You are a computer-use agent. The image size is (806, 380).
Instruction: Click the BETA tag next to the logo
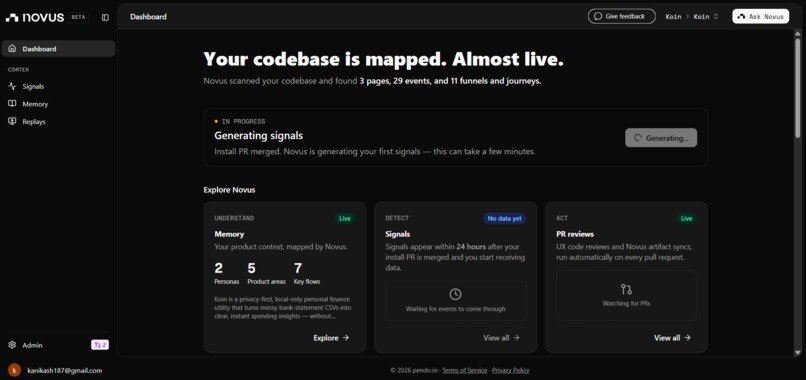[x=78, y=17]
